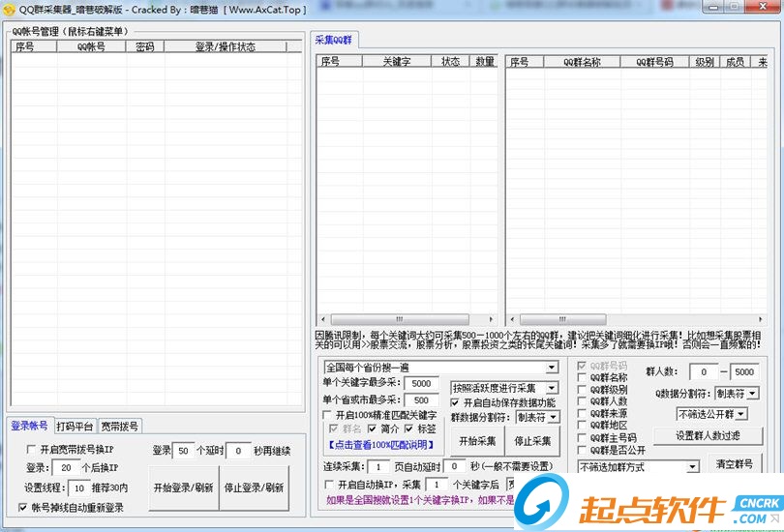
Task: Select the 采集QQ群 tab
Action: [x=334, y=40]
